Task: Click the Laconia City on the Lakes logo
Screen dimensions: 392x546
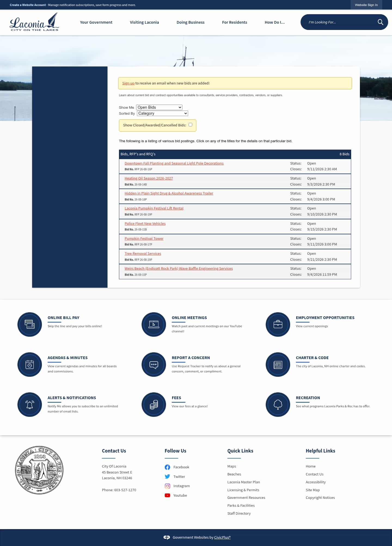Action: coord(34,22)
